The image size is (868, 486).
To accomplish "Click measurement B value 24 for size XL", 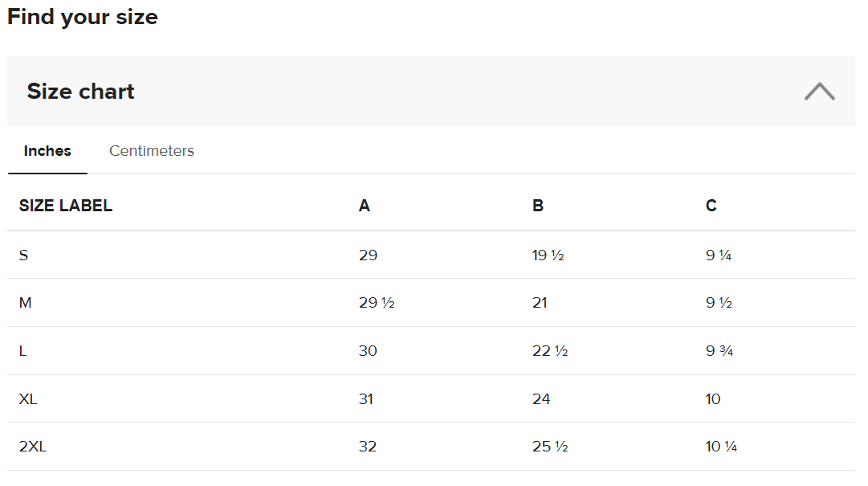I will click(x=541, y=399).
